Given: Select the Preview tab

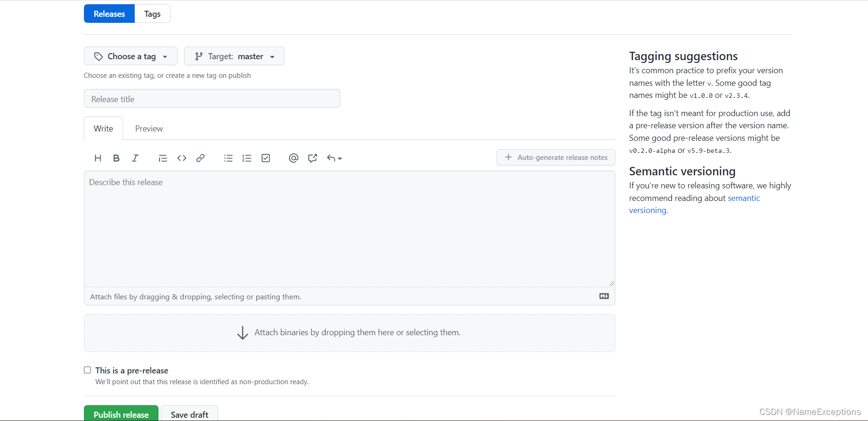Looking at the screenshot, I should (149, 128).
